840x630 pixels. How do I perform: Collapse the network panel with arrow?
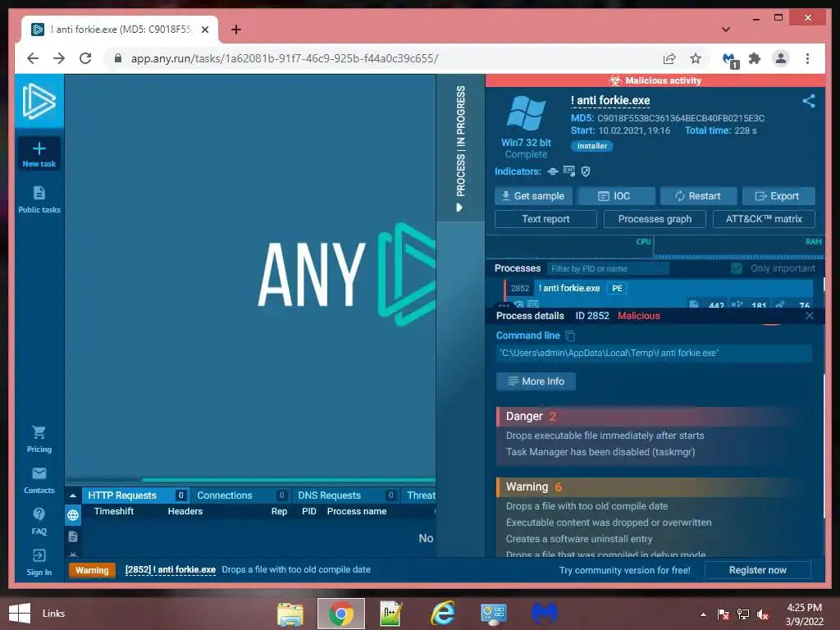coord(73,495)
